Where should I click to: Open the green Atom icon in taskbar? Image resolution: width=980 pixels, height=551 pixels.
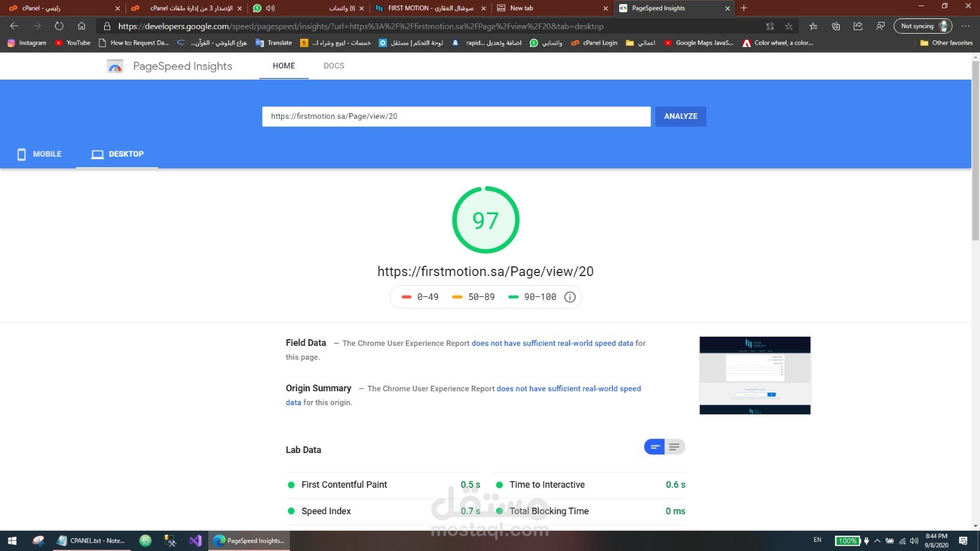pos(145,541)
